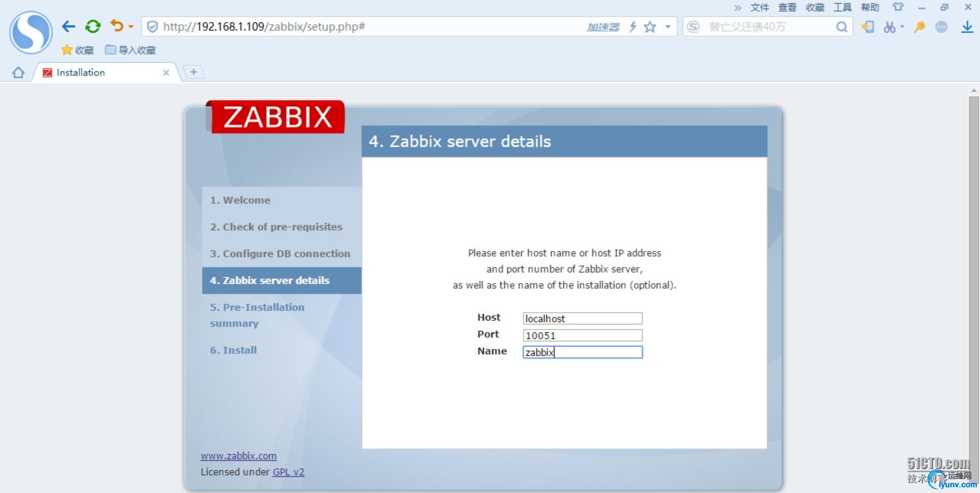Select step 4. Zabbix server details

(281, 280)
